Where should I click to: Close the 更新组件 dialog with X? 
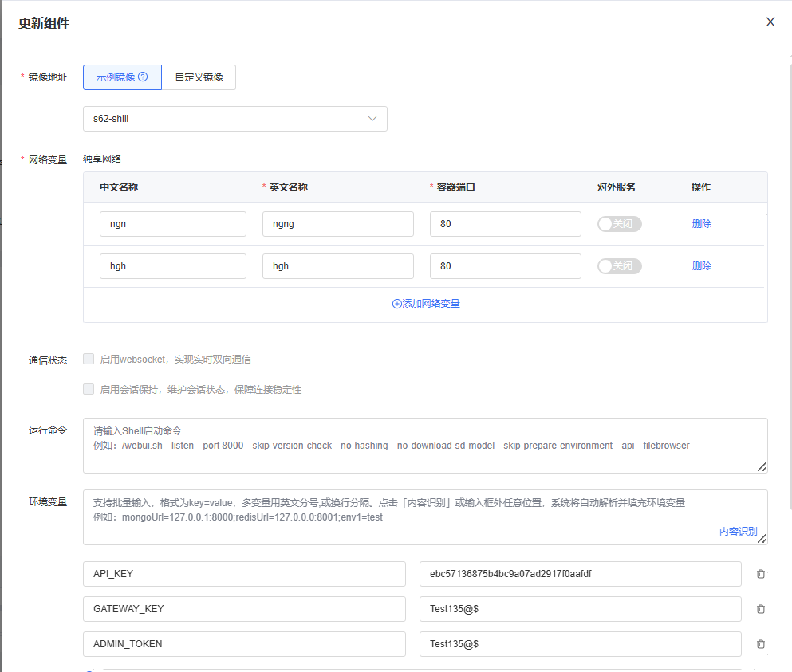770,22
